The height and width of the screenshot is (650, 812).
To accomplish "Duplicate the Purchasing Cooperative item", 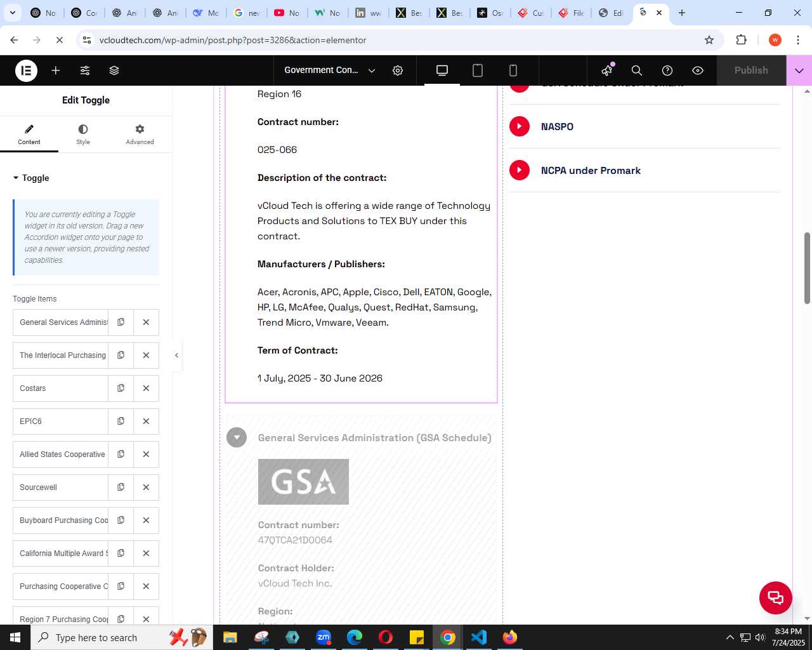I will point(121,587).
